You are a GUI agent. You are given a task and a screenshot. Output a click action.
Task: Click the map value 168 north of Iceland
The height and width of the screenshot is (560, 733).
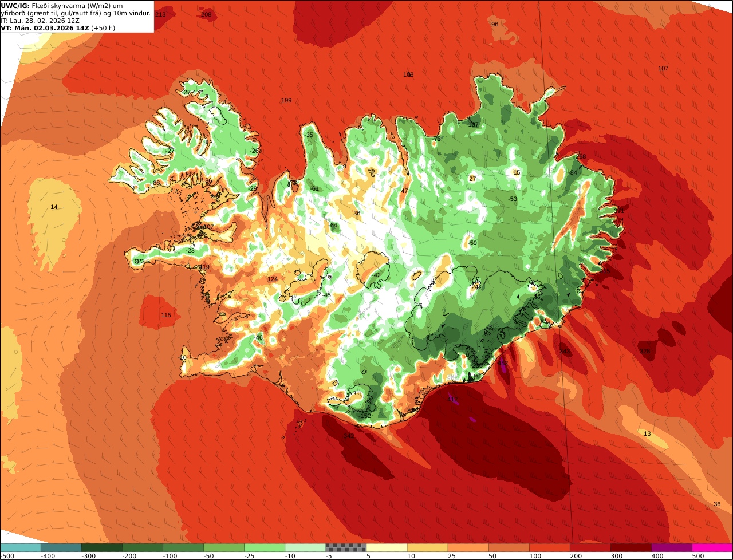point(408,74)
